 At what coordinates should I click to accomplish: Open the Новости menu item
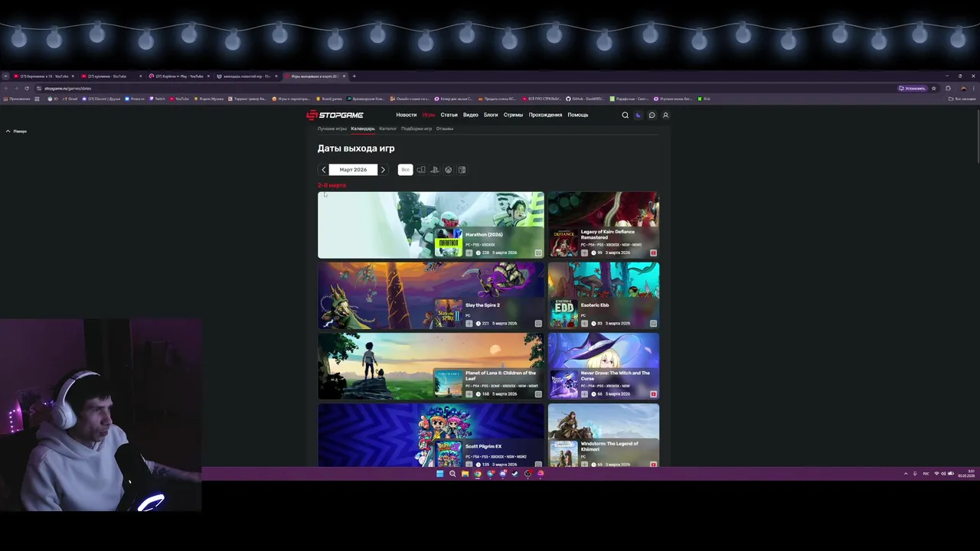[x=407, y=115]
